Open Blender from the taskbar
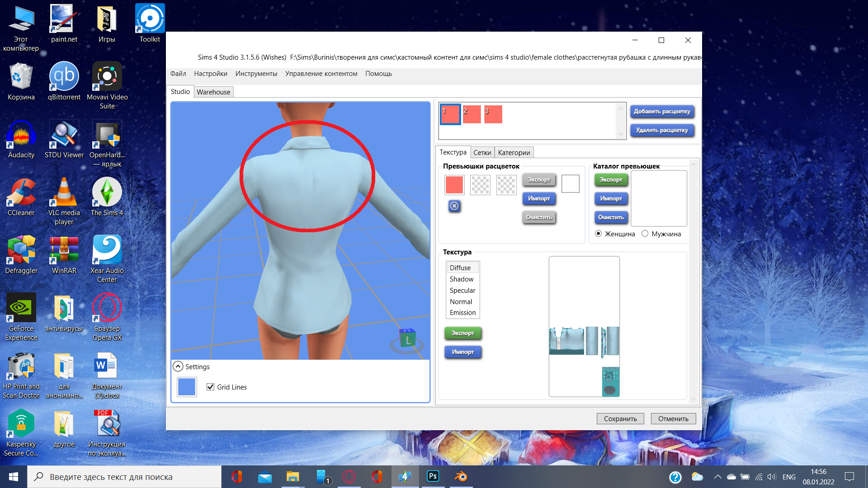 [x=461, y=476]
